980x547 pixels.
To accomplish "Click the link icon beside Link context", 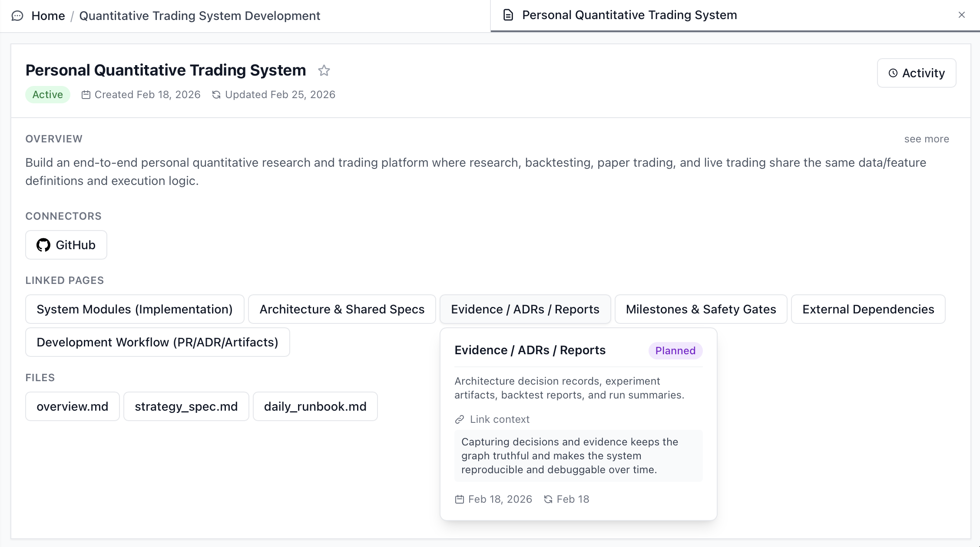I will pos(459,419).
